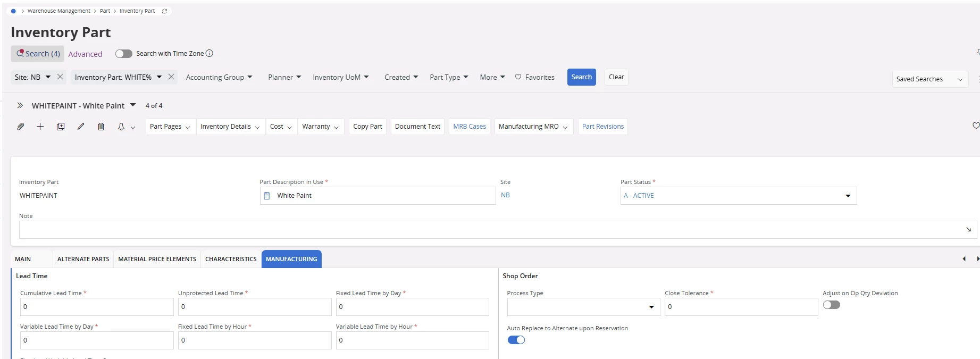
Task: Click the blue Search button
Action: pyautogui.click(x=581, y=77)
